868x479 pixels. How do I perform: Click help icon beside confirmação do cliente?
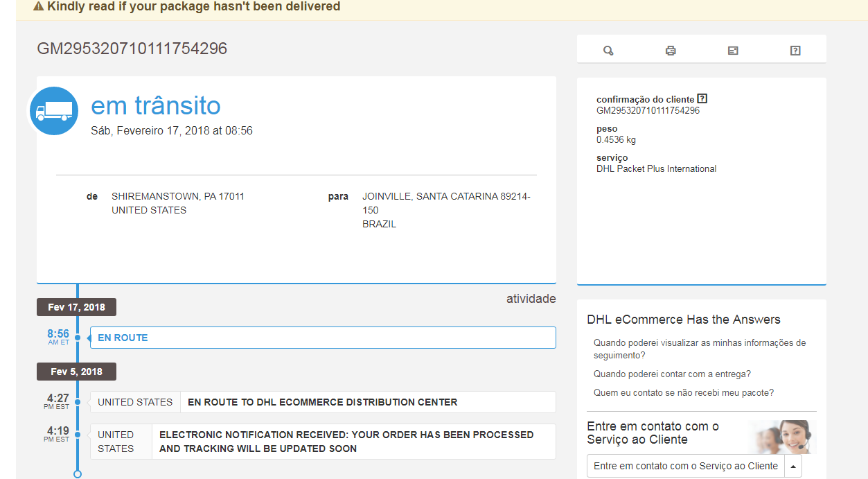(702, 99)
